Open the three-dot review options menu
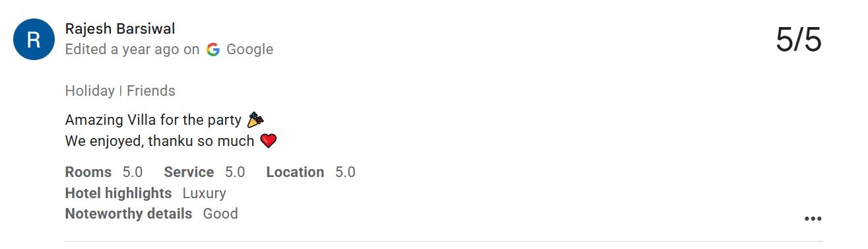868x249 pixels. [813, 219]
